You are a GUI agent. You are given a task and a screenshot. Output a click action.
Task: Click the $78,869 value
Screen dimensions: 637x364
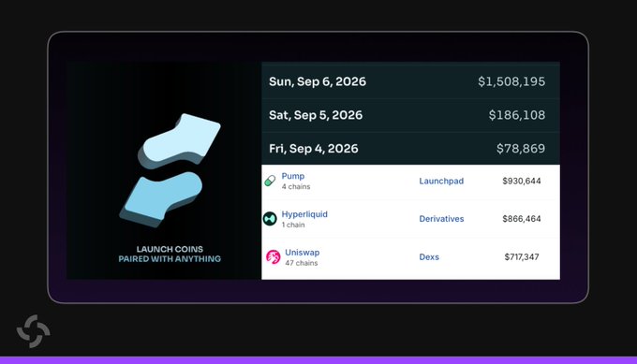pyautogui.click(x=521, y=149)
